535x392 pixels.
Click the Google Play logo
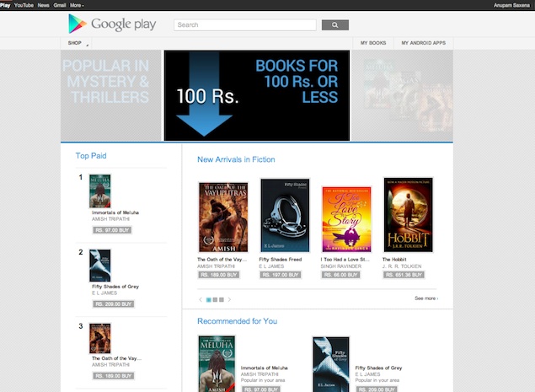pyautogui.click(x=112, y=24)
